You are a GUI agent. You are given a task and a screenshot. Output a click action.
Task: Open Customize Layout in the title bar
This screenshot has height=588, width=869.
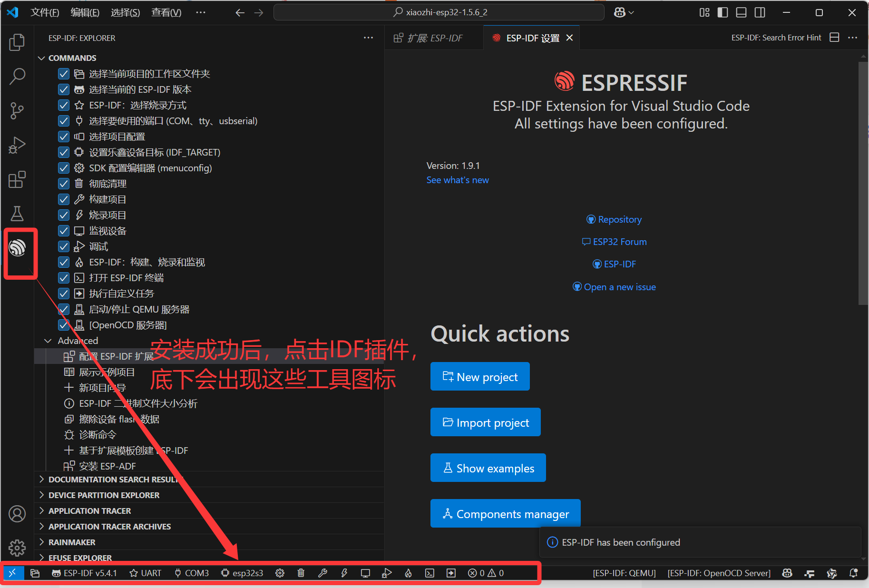pyautogui.click(x=704, y=12)
